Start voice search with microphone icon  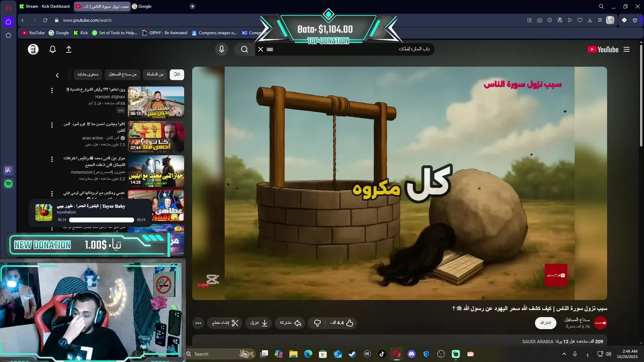[x=221, y=49]
